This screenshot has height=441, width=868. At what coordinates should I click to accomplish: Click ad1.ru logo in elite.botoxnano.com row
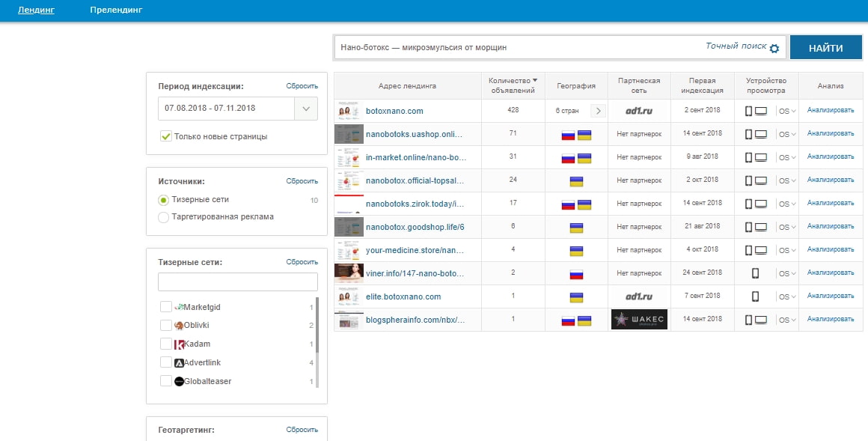[639, 296]
